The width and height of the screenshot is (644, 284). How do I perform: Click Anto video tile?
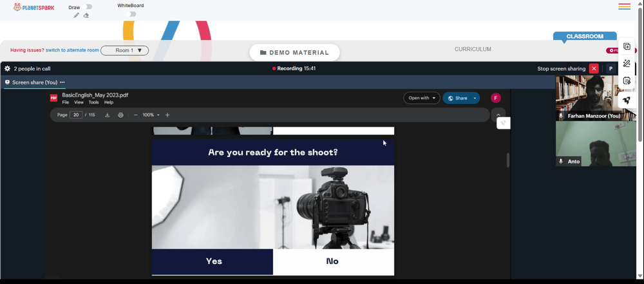pyautogui.click(x=595, y=144)
